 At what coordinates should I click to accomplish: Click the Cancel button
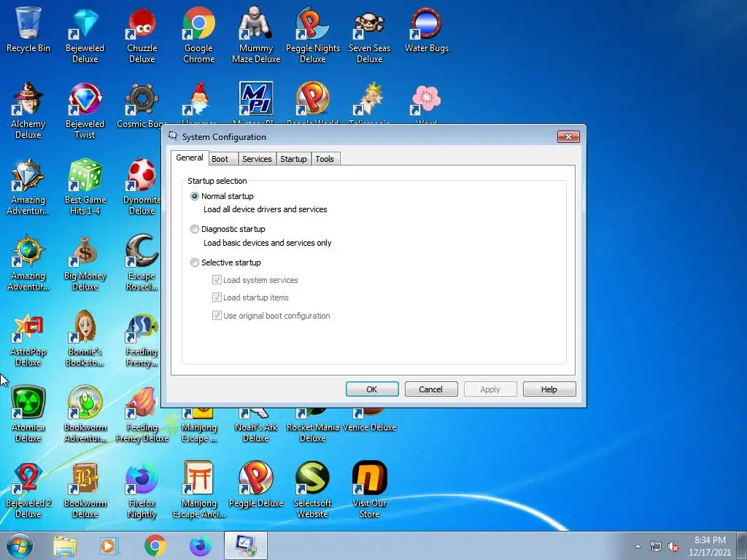(x=431, y=389)
